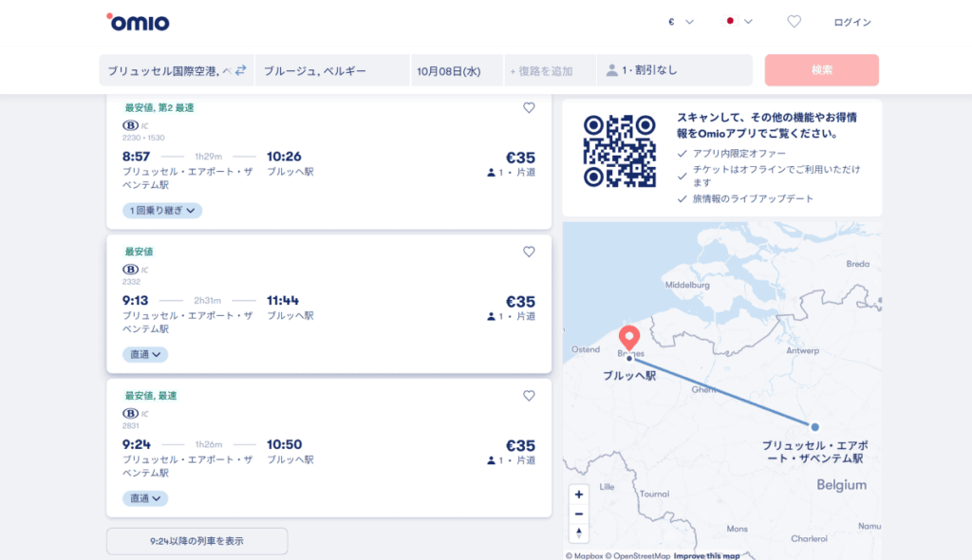
Task: Zoom out on the map
Action: click(x=579, y=513)
